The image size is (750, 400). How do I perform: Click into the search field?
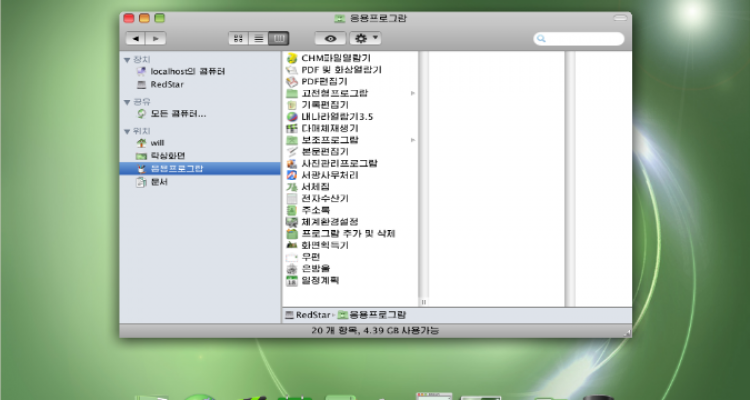pyautogui.click(x=579, y=39)
